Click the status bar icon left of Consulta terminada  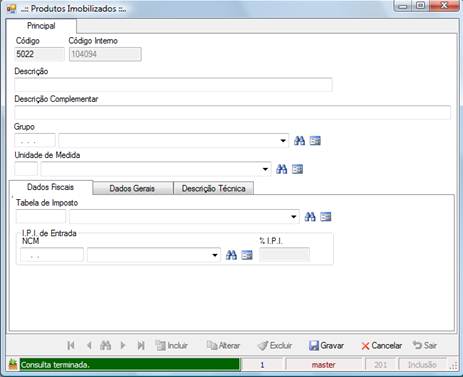(x=13, y=365)
